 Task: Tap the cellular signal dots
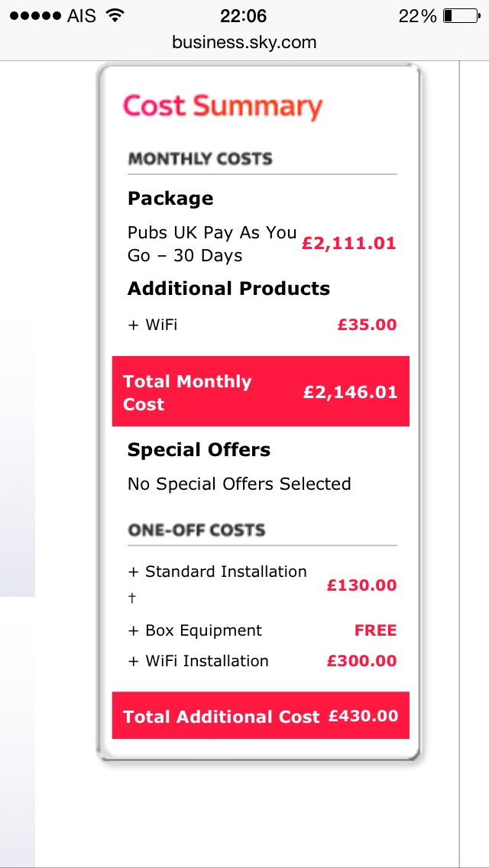click(35, 16)
